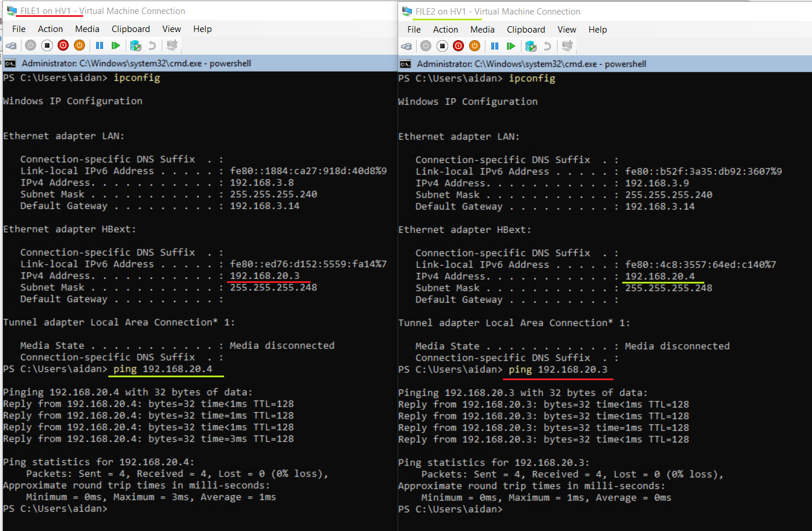Click Ctrl+Alt+Delete icon in FILE1 window toolbar
This screenshot has width=812, height=531.
[11, 45]
